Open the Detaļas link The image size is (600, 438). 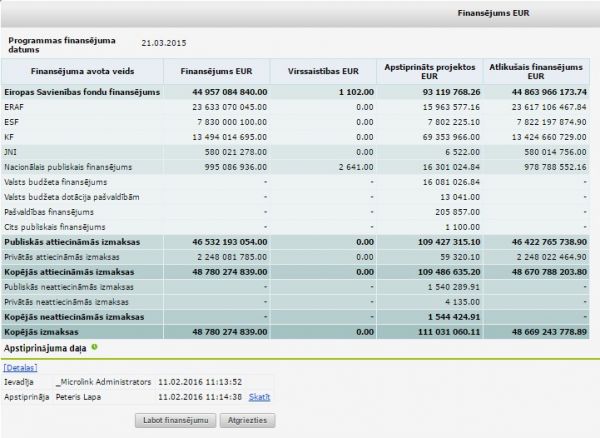point(21,368)
